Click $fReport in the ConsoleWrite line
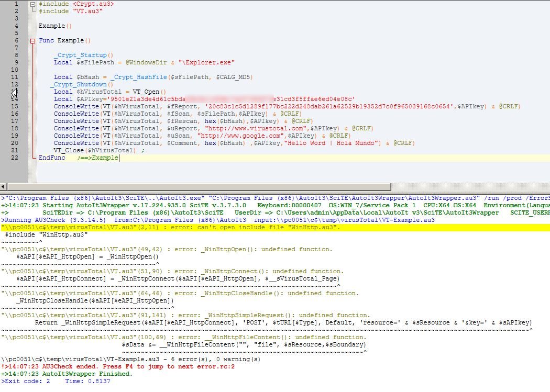Viewport: 550px width, 392px height. coord(182,106)
